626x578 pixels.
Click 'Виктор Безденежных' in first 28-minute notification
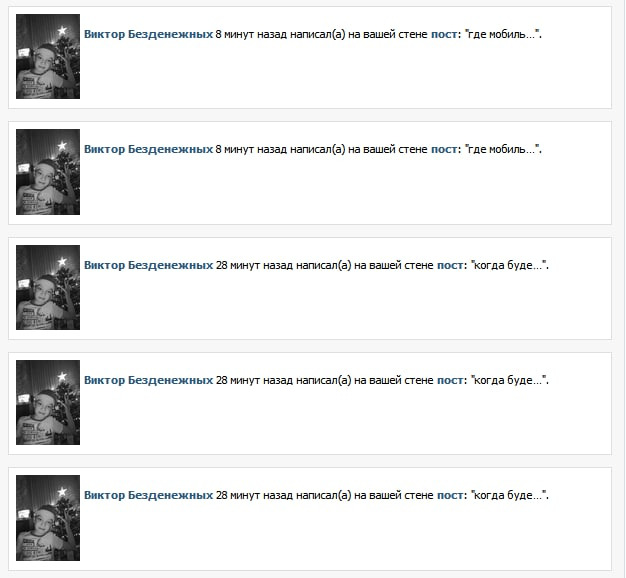pyautogui.click(x=149, y=265)
